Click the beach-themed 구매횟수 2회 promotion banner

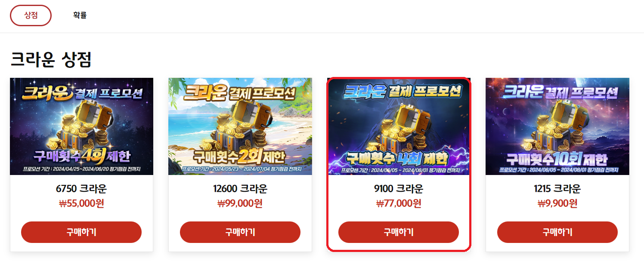point(240,126)
